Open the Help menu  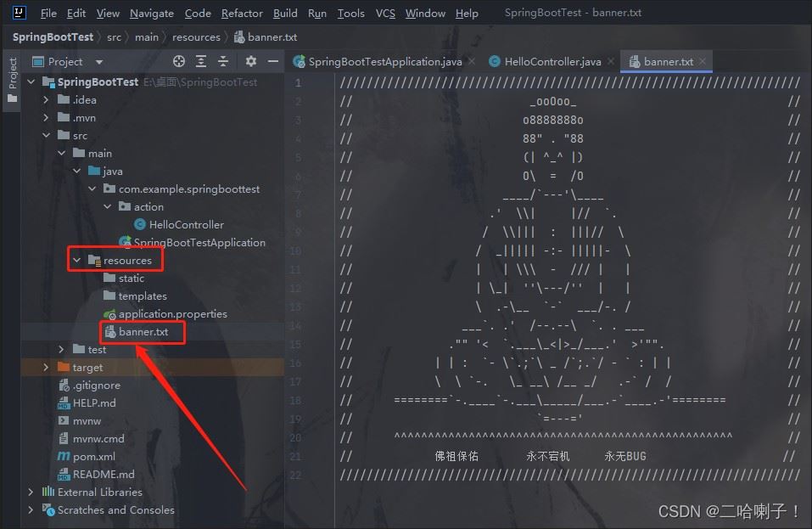coord(467,13)
